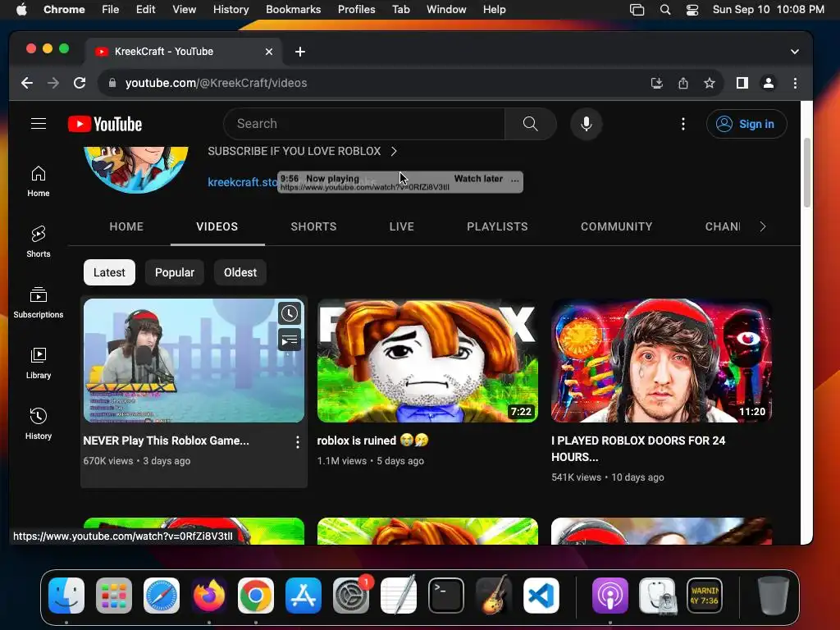Close the KreekCraft - YouTube tab
Image resolution: width=840 pixels, height=630 pixels.
pos(269,52)
